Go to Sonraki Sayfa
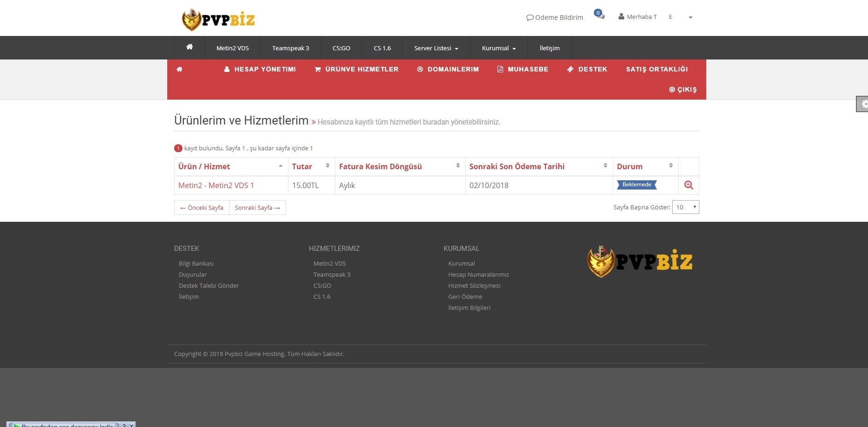The width and height of the screenshot is (868, 427). click(258, 208)
